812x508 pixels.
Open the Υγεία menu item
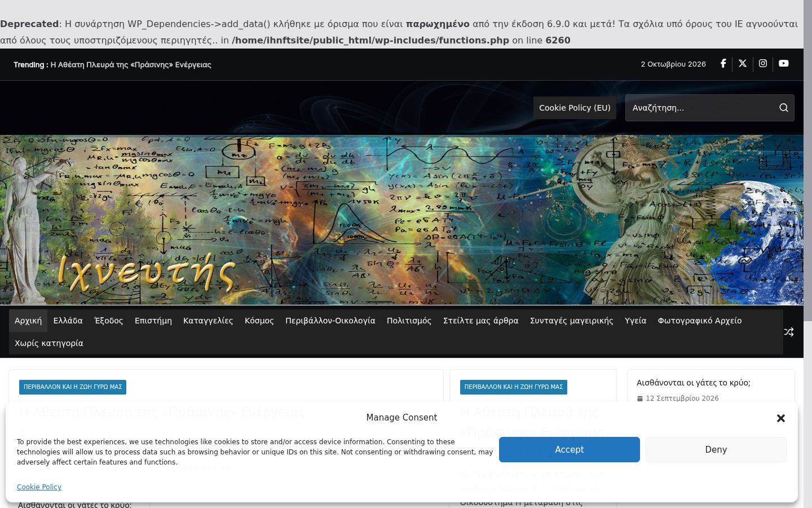636,321
